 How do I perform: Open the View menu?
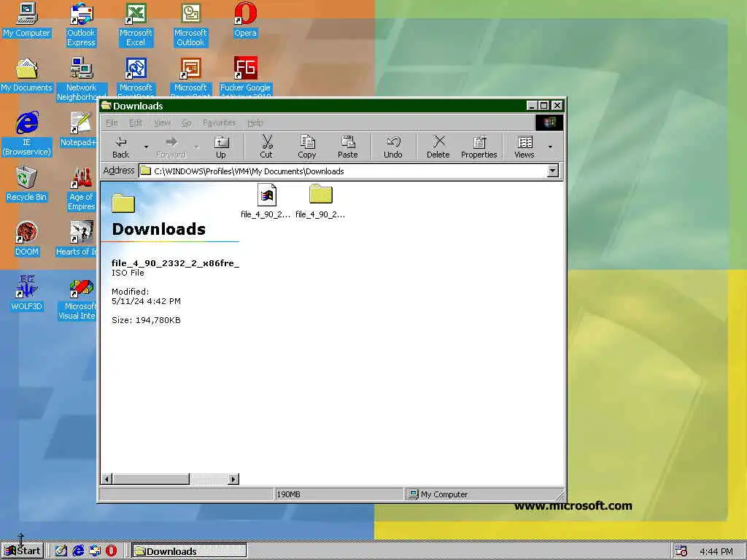click(162, 122)
